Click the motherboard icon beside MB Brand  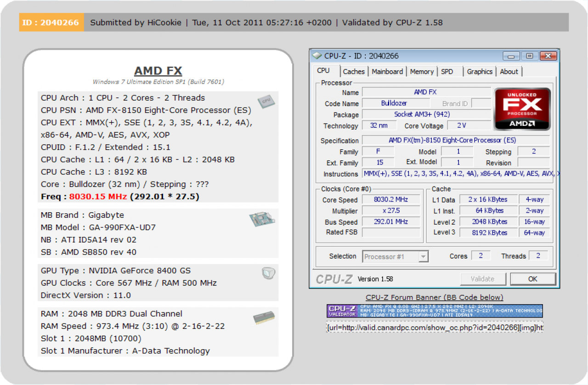point(262,219)
